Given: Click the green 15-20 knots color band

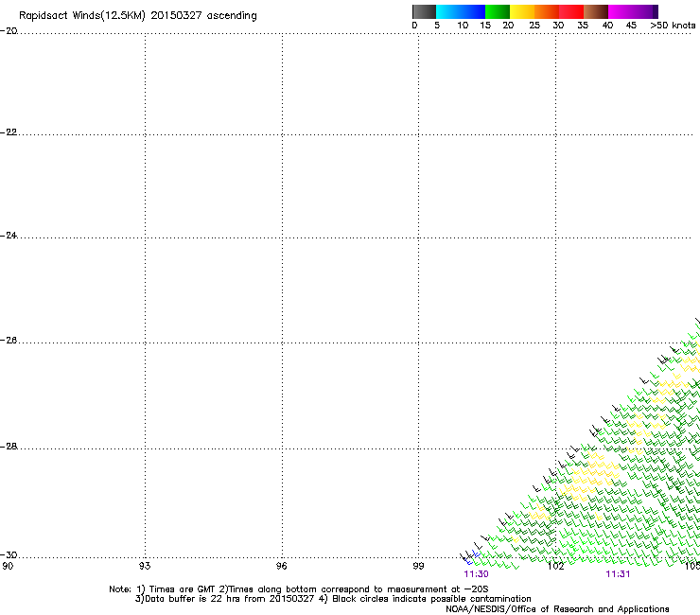Looking at the screenshot, I should tap(498, 11).
